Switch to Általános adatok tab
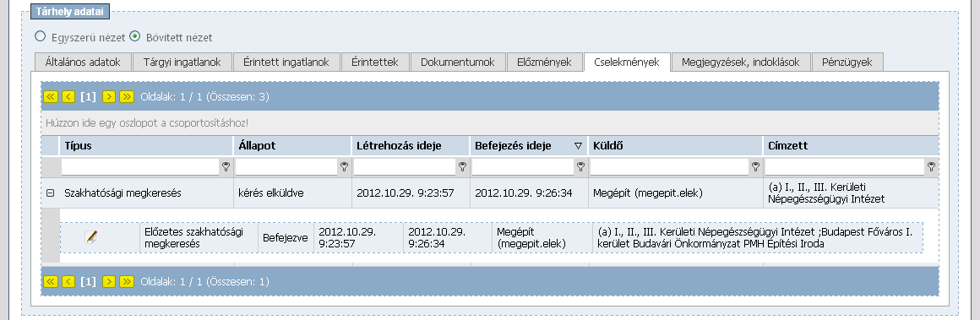The image size is (980, 320). tap(84, 62)
